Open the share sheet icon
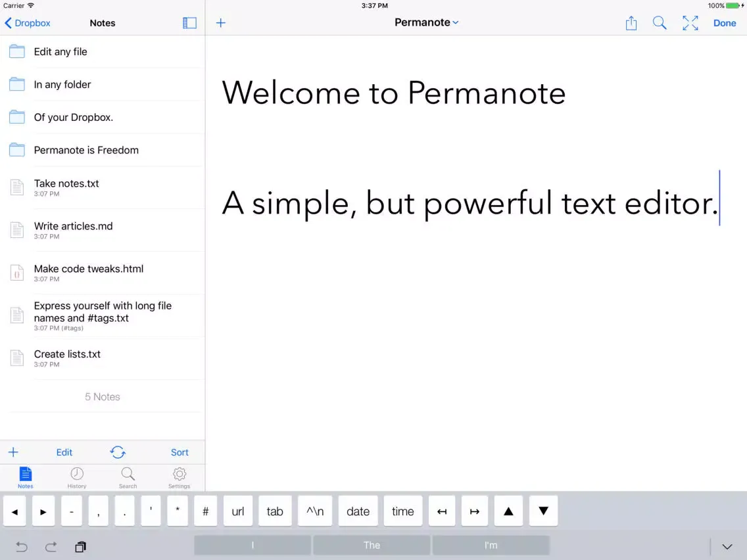747x560 pixels. (631, 23)
